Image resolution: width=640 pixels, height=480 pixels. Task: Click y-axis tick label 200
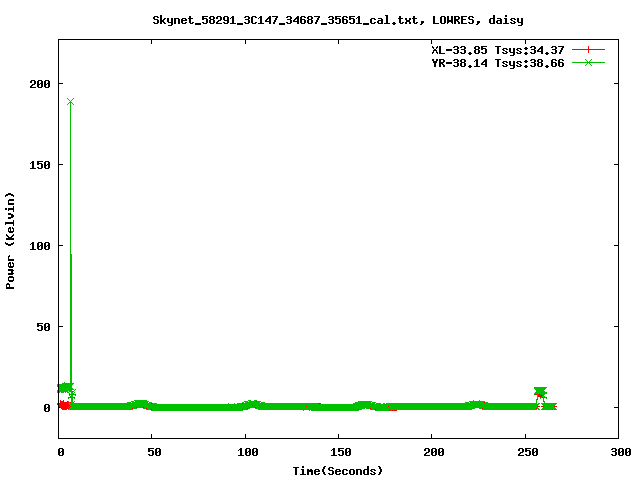click(40, 84)
